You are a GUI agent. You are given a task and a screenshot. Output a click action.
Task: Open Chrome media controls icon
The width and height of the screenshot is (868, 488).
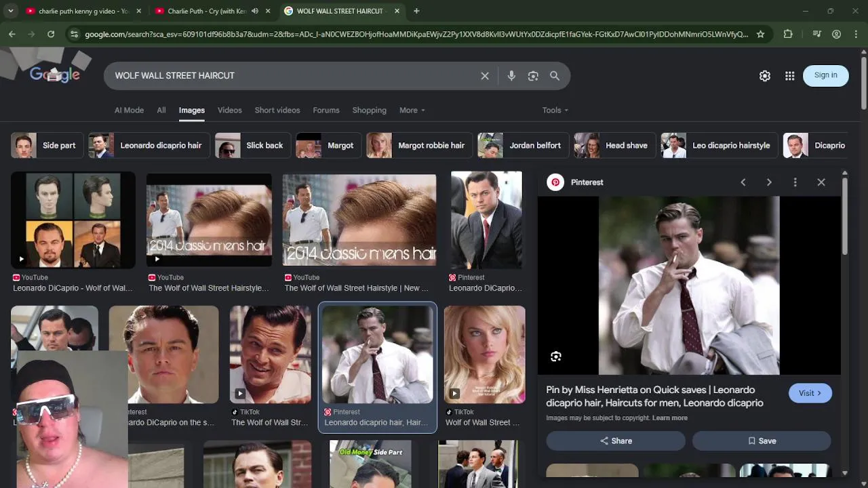tap(817, 34)
